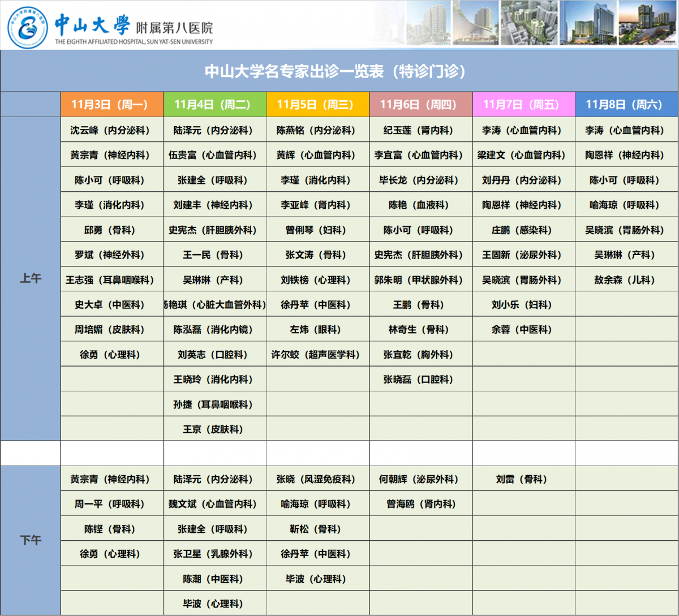Switch to the 11月6日（周四）column header
This screenshot has height=616, width=679.
point(420,104)
